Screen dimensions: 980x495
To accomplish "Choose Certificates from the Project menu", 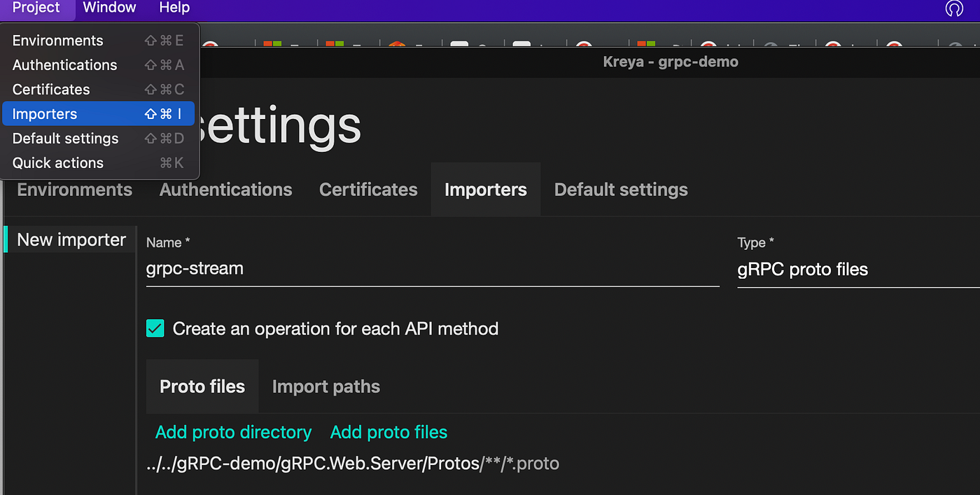I will [x=51, y=90].
